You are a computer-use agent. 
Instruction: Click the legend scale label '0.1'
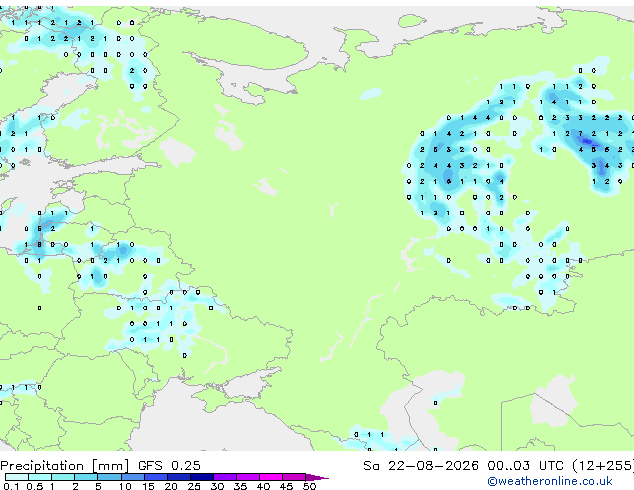coord(11,486)
